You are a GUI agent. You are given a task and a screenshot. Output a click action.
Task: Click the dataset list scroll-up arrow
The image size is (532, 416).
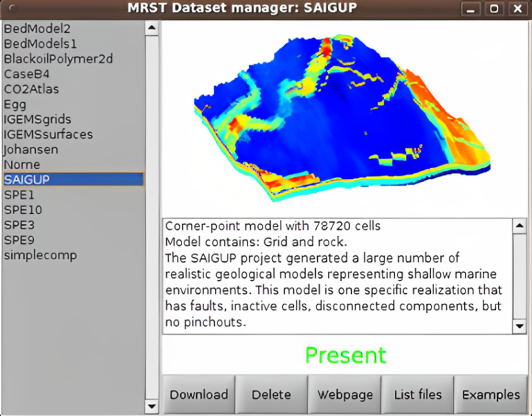tap(152, 28)
